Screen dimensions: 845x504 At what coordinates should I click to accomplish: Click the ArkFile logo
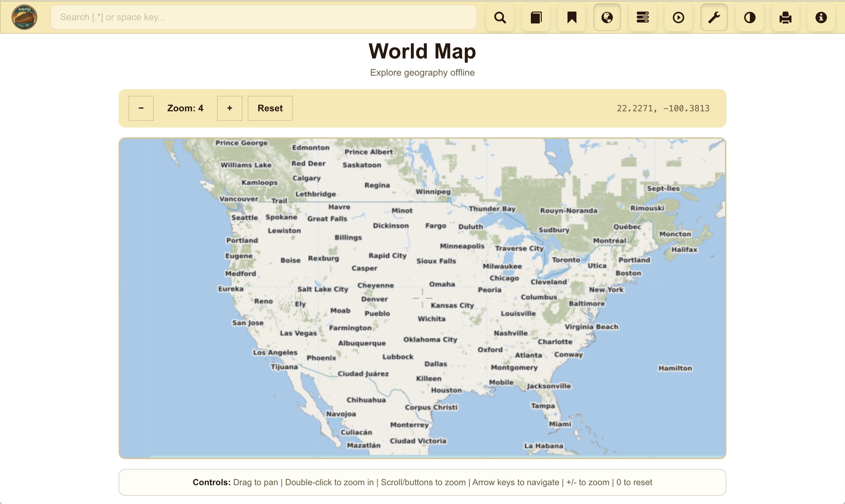(24, 17)
